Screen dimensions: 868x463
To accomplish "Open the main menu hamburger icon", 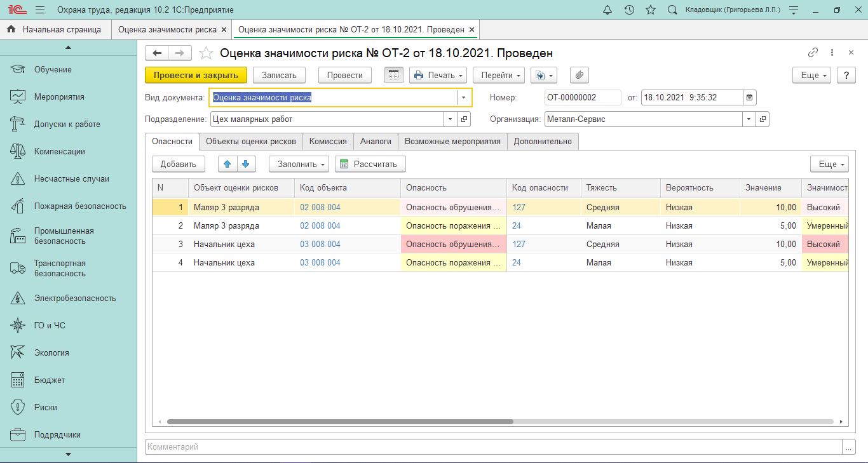I will pyautogui.click(x=40, y=10).
